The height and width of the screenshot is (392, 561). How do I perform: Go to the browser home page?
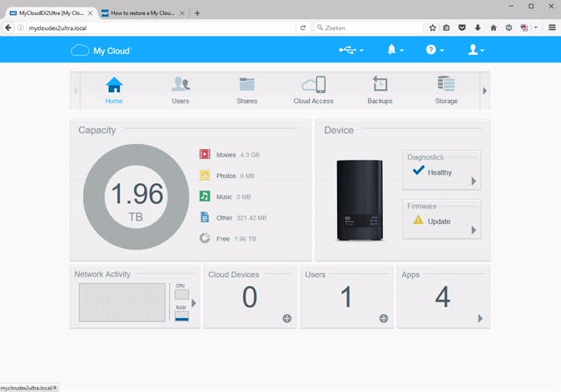494,27
